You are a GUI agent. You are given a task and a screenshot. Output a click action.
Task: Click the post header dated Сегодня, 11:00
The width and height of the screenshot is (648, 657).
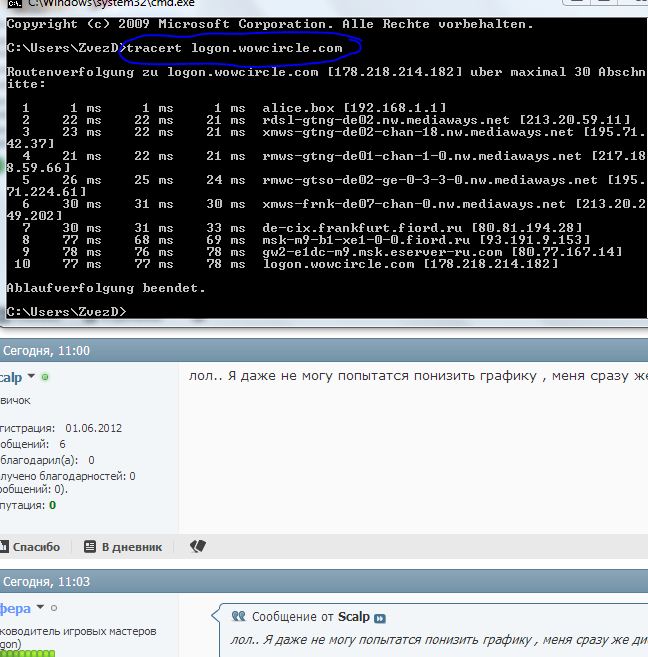(47, 351)
